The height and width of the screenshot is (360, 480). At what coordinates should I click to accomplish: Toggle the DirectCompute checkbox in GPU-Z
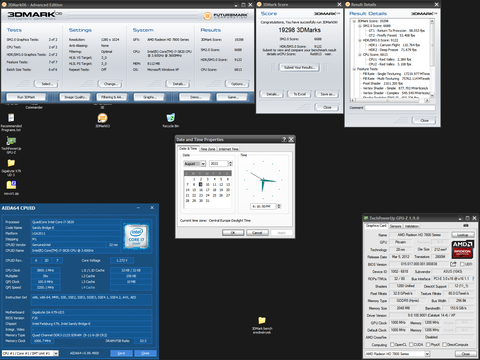(x=444, y=345)
